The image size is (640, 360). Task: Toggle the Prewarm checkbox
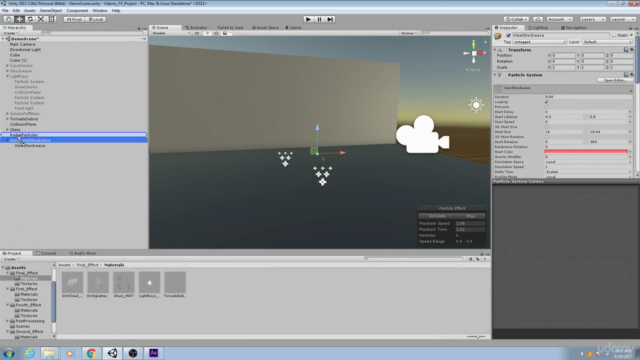click(x=547, y=107)
